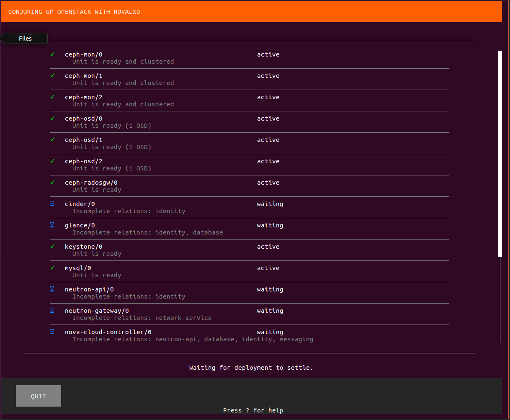Click the 'waiting' status of nova-cloud-controller/0

pos(270,332)
